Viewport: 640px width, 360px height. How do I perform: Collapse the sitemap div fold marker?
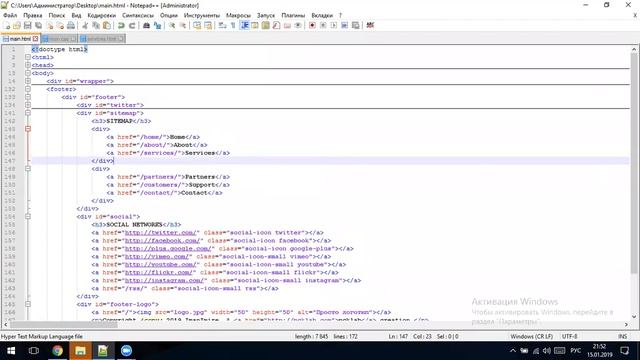click(28, 113)
